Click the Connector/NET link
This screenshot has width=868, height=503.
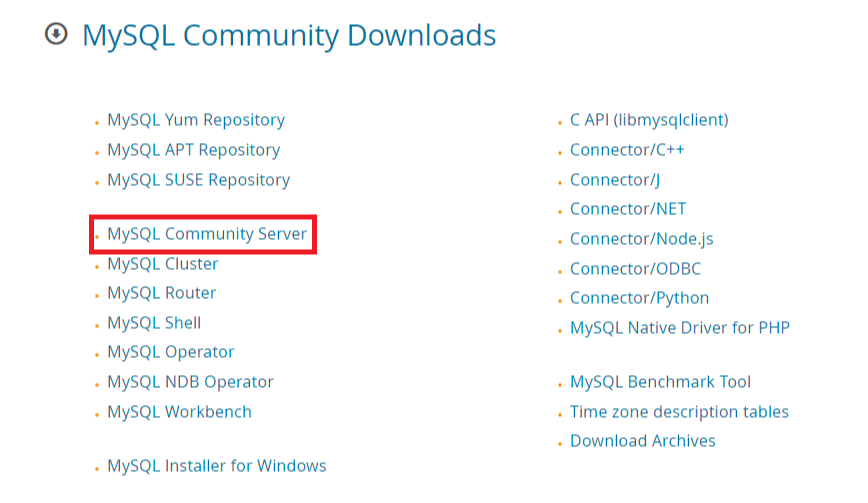point(628,209)
